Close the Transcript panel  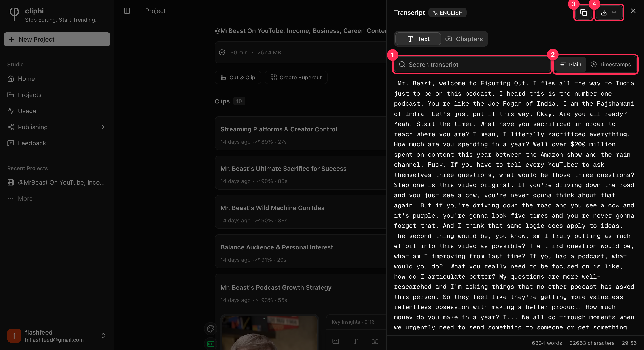pos(633,11)
